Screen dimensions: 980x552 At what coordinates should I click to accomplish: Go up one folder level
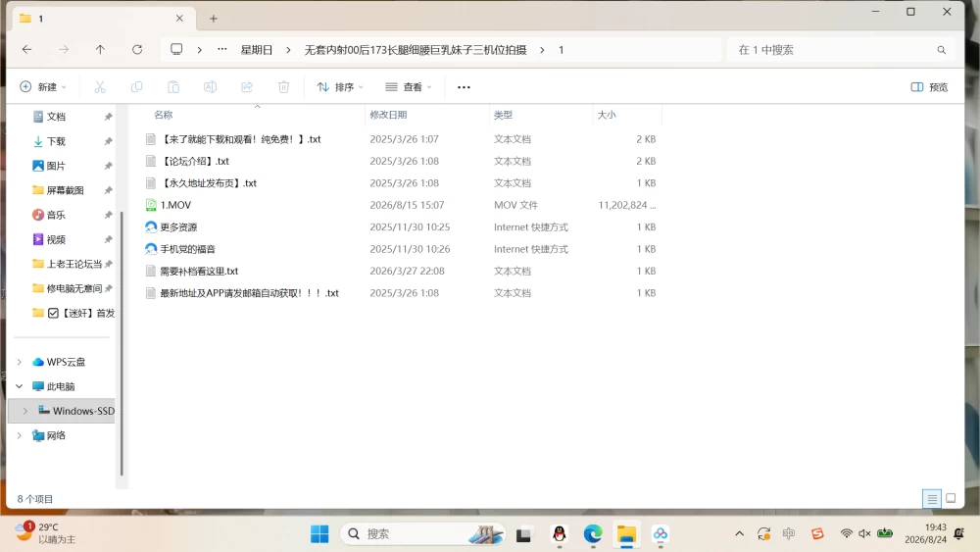tap(100, 49)
